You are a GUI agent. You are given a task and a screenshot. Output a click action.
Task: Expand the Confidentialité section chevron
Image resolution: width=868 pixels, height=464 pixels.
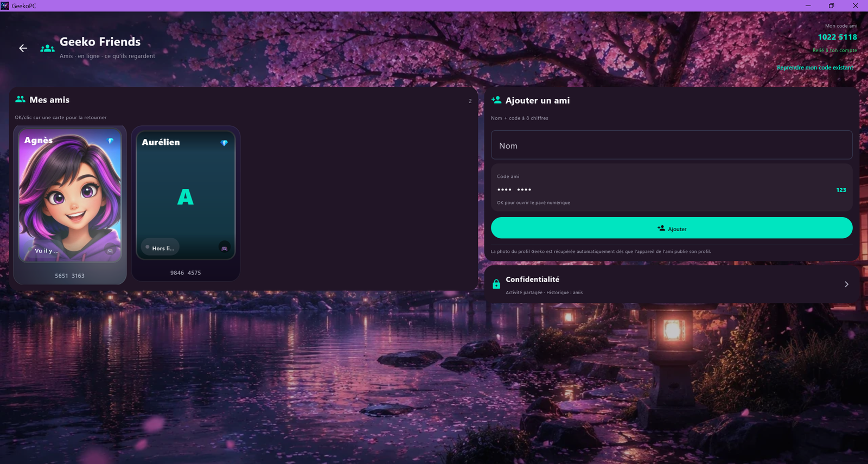coord(846,284)
